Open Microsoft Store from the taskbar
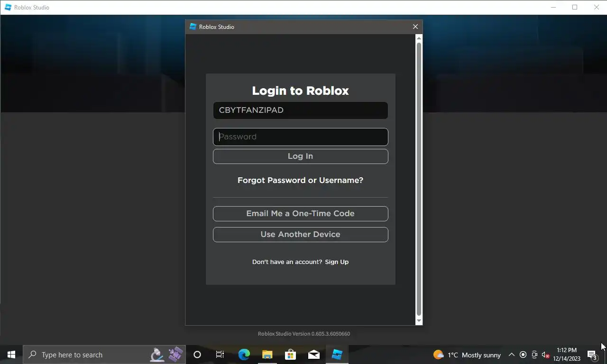 click(290, 355)
